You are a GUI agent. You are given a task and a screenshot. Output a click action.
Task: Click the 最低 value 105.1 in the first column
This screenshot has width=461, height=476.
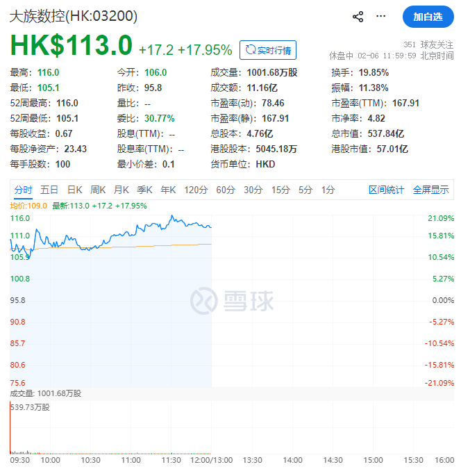tap(48, 88)
